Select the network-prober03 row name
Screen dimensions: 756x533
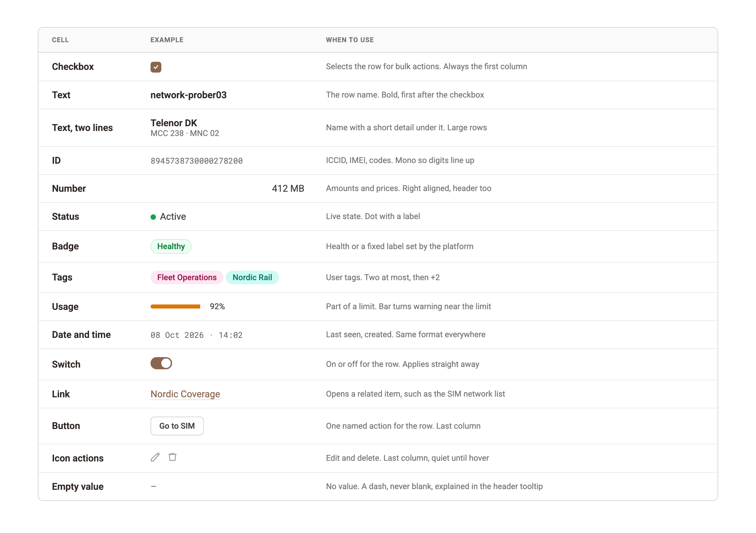point(189,95)
